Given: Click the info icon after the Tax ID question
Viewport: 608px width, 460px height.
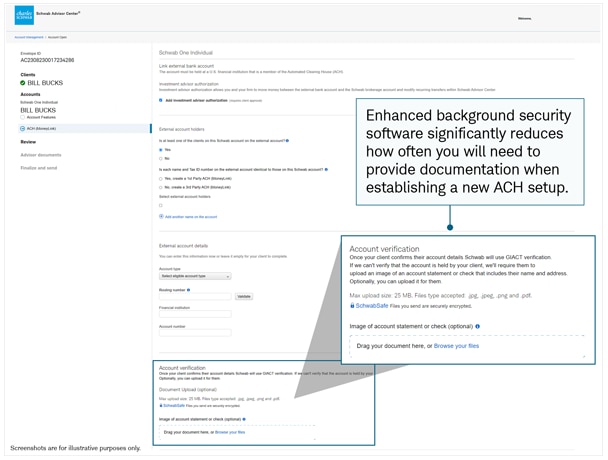Looking at the screenshot, I should point(326,169).
